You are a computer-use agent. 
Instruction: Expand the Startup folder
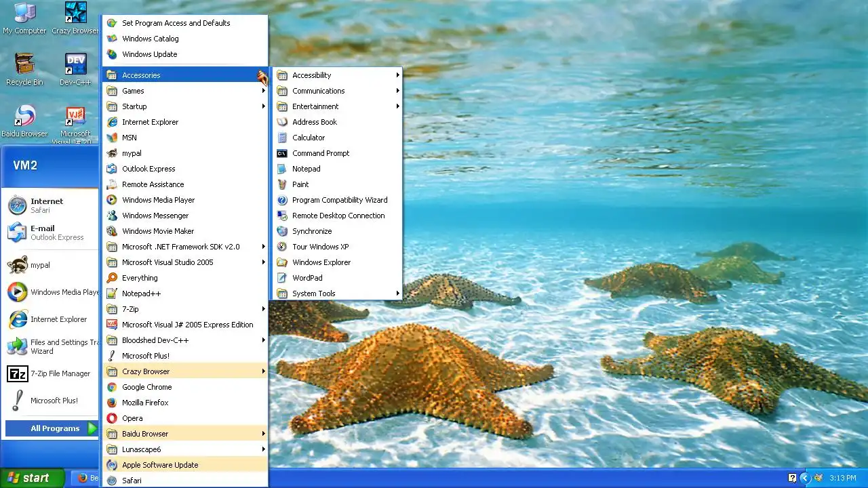[185, 106]
